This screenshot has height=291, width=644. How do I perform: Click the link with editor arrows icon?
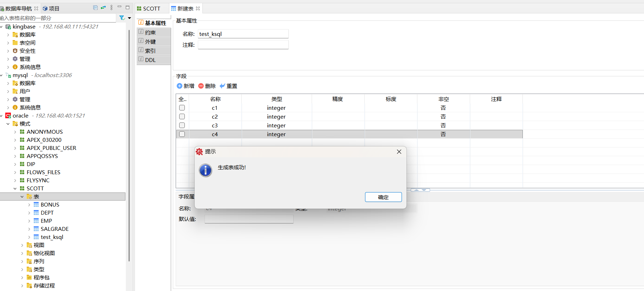(x=103, y=8)
